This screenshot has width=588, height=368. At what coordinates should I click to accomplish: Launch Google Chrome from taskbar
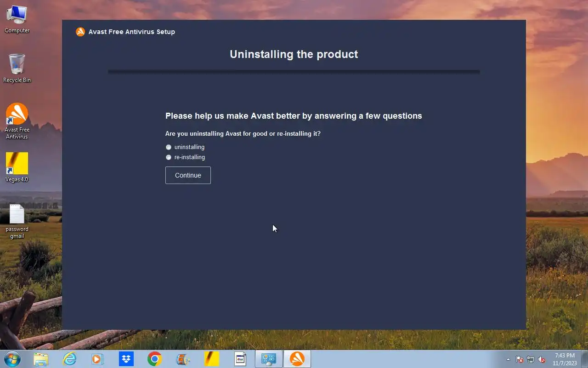tap(154, 359)
